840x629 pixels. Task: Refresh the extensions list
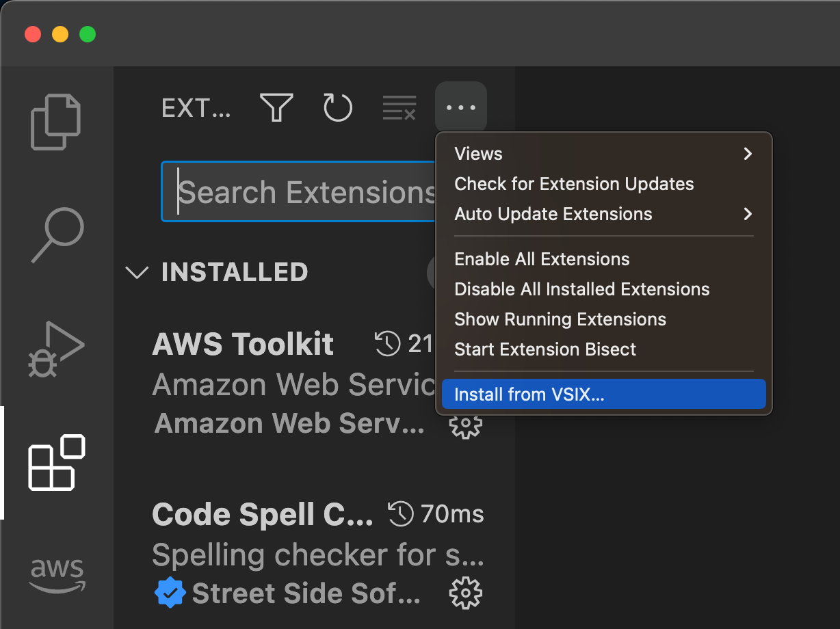coord(337,107)
